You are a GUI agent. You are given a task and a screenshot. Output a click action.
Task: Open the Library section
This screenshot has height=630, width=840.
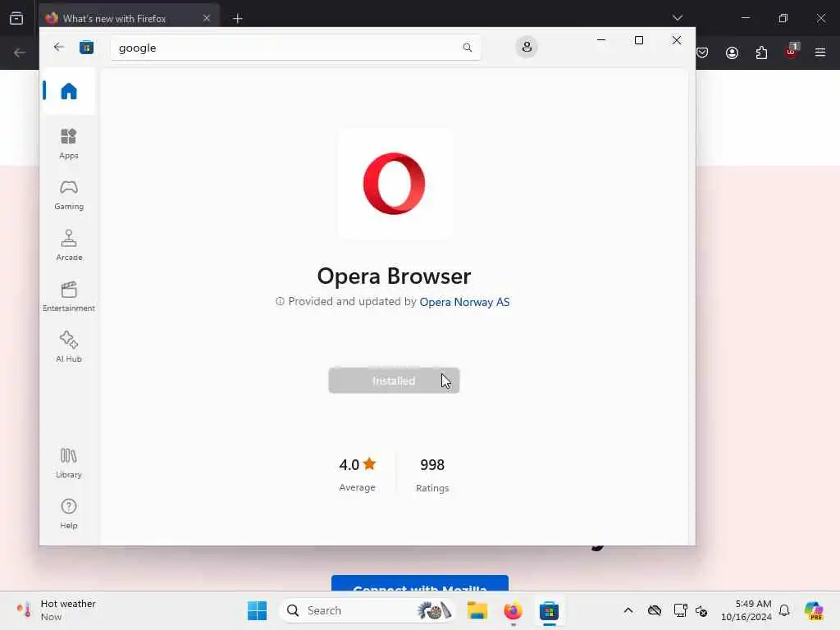tap(69, 463)
